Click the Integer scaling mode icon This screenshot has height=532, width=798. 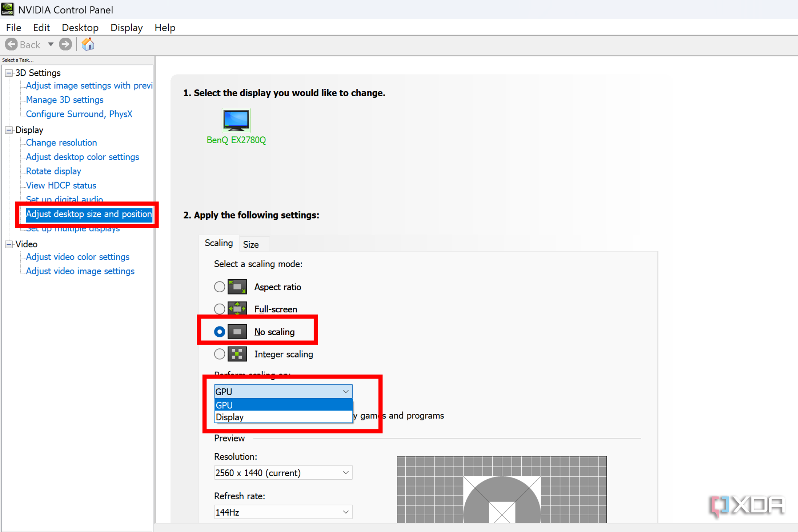click(237, 354)
